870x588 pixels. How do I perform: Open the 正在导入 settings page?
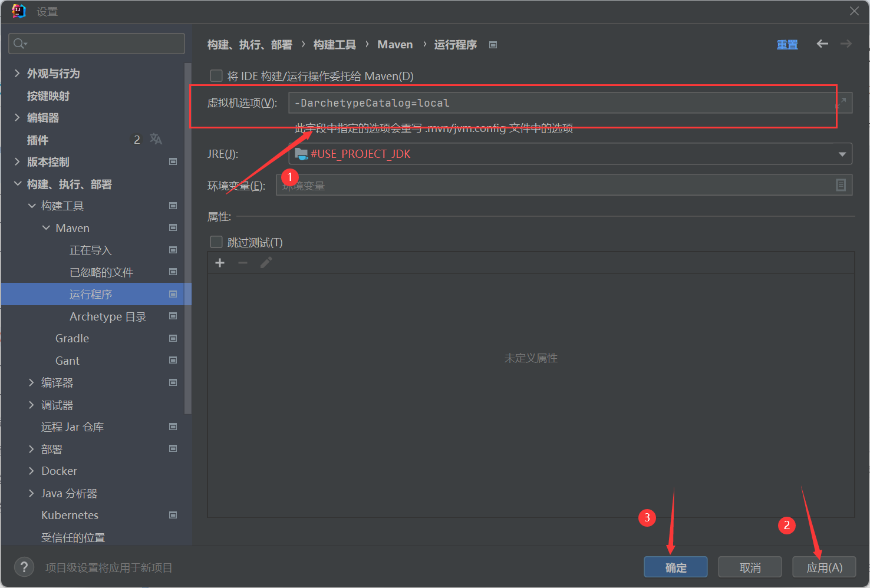click(x=91, y=250)
